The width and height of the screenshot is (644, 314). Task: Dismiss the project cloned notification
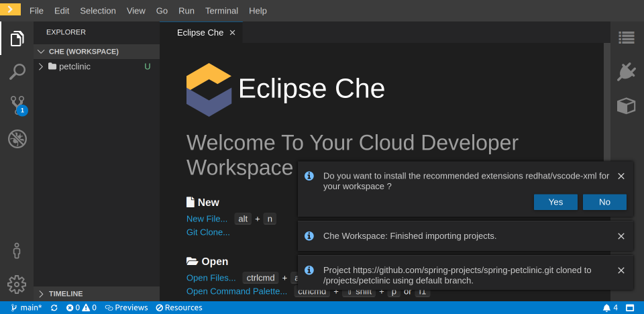tap(621, 270)
